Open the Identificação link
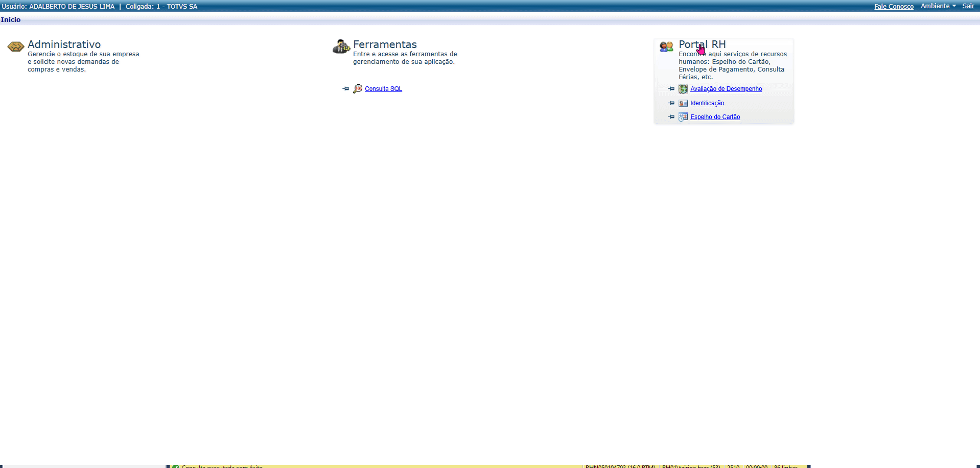Viewport: 980px width, 468px height. click(707, 103)
